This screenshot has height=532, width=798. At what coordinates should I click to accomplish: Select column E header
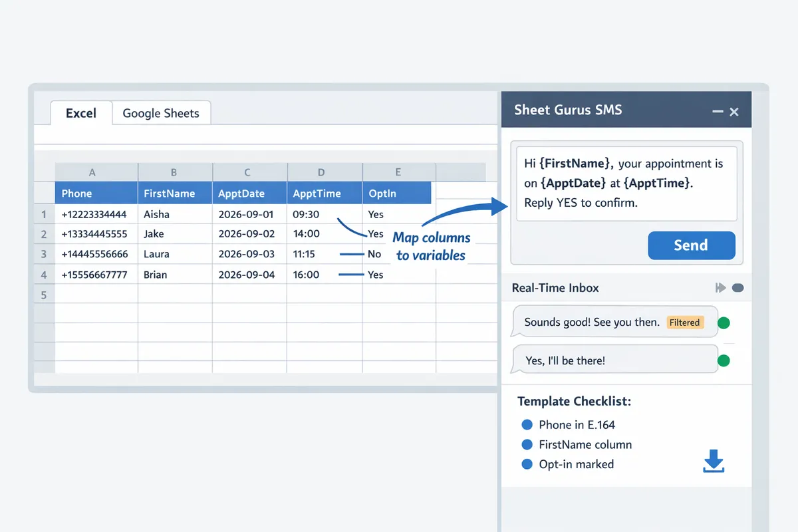(x=398, y=172)
